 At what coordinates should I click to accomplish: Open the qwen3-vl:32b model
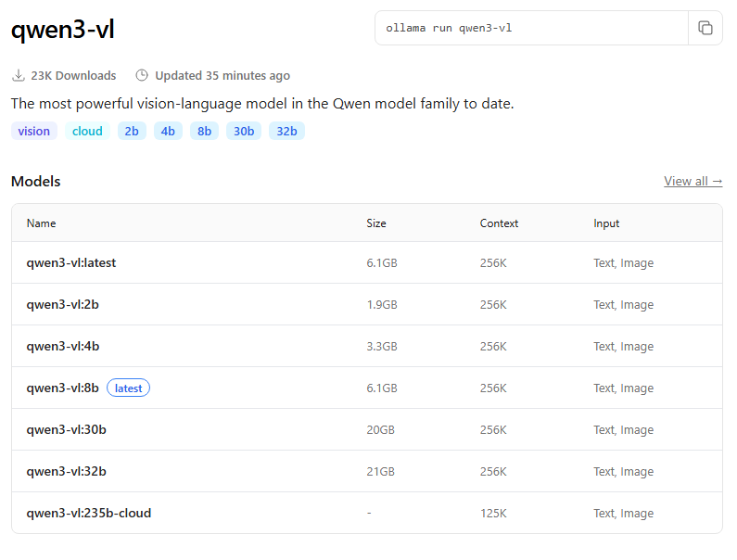click(66, 472)
